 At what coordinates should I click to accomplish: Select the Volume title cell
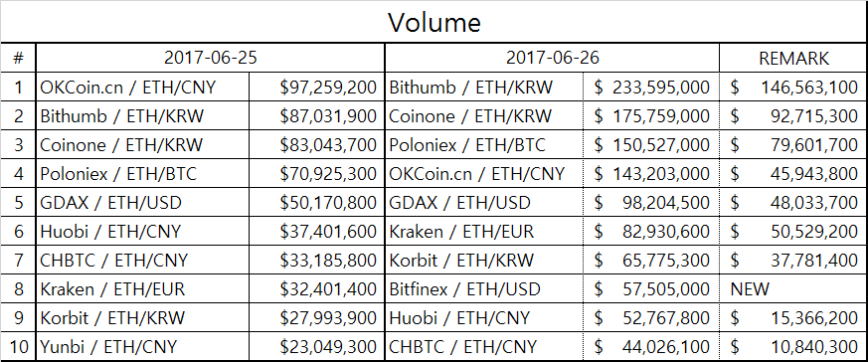pos(434,22)
